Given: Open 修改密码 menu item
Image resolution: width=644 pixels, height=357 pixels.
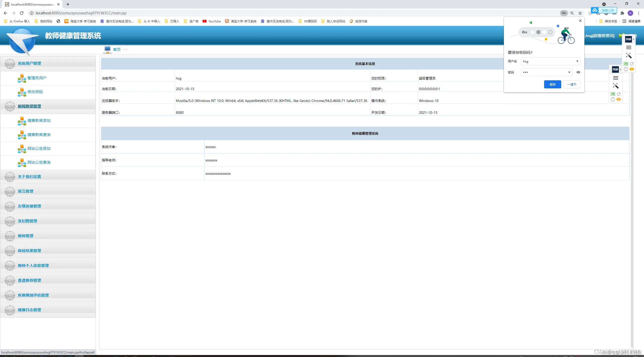Looking at the screenshot, I should point(35,92).
